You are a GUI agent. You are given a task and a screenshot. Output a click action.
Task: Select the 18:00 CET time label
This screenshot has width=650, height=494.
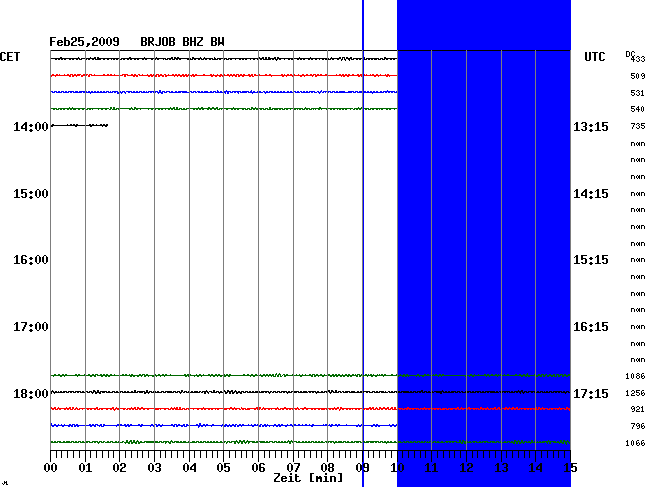(x=31, y=393)
